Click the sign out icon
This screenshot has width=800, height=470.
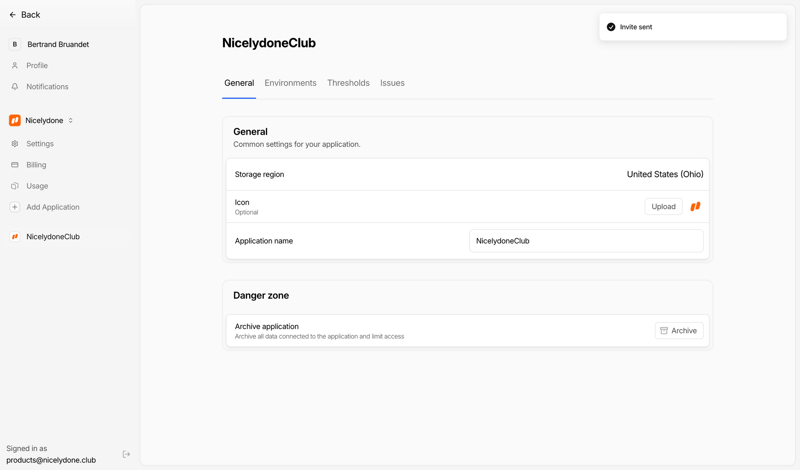pyautogui.click(x=127, y=454)
